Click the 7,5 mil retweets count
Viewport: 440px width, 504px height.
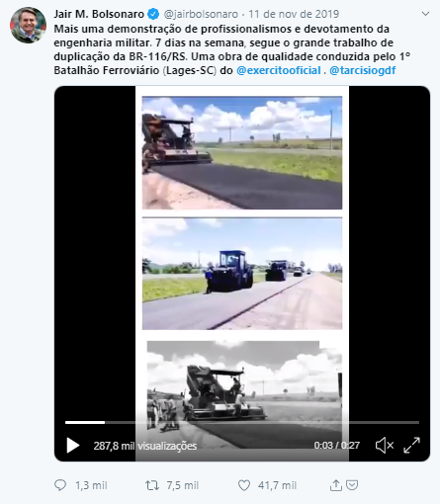(183, 485)
